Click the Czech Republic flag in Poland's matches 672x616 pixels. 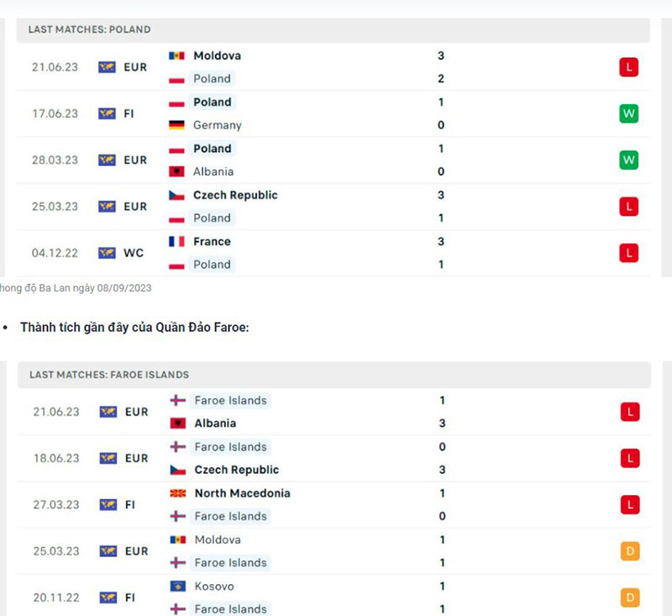(x=176, y=195)
